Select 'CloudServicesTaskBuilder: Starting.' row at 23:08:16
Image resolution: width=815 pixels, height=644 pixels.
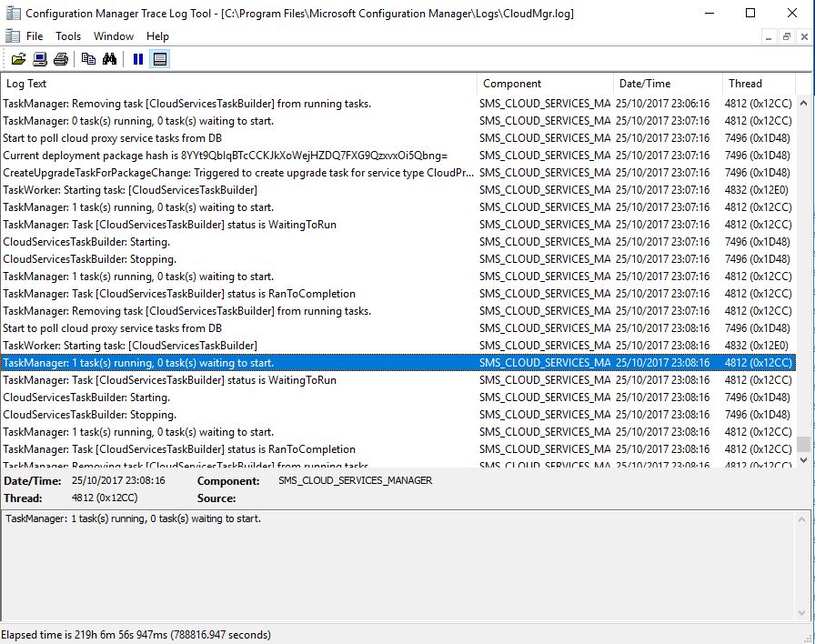coord(398,397)
